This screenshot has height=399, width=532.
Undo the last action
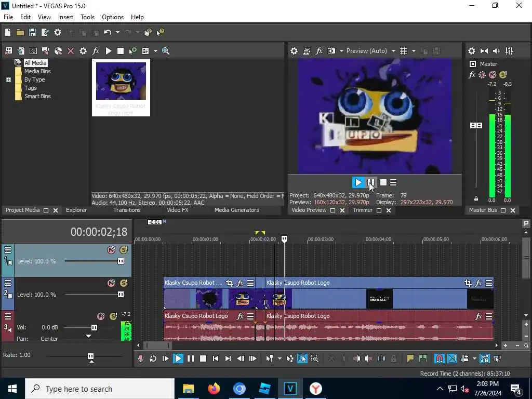pos(108,32)
